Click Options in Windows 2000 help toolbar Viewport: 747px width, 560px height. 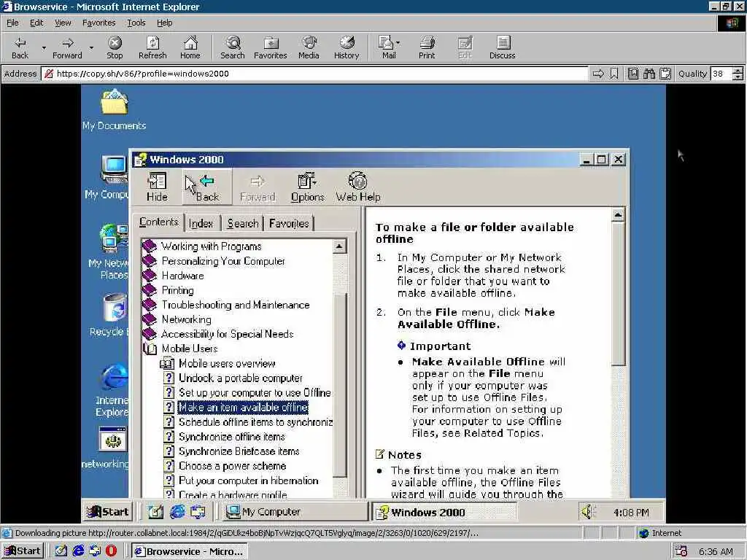[307, 187]
